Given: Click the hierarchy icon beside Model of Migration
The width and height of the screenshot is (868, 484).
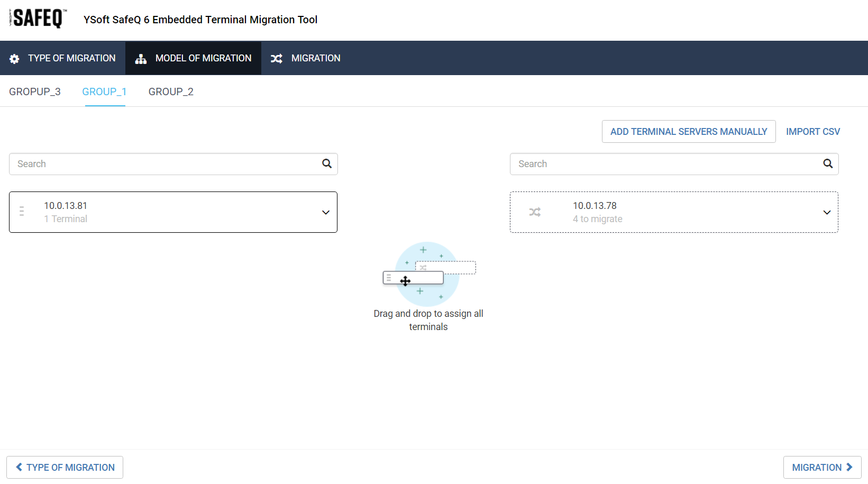Looking at the screenshot, I should click(141, 59).
